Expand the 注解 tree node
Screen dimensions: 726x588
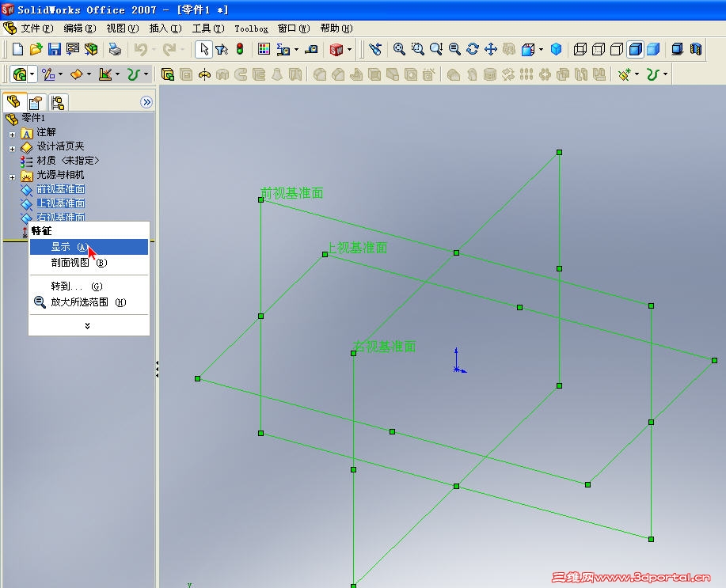(x=13, y=135)
